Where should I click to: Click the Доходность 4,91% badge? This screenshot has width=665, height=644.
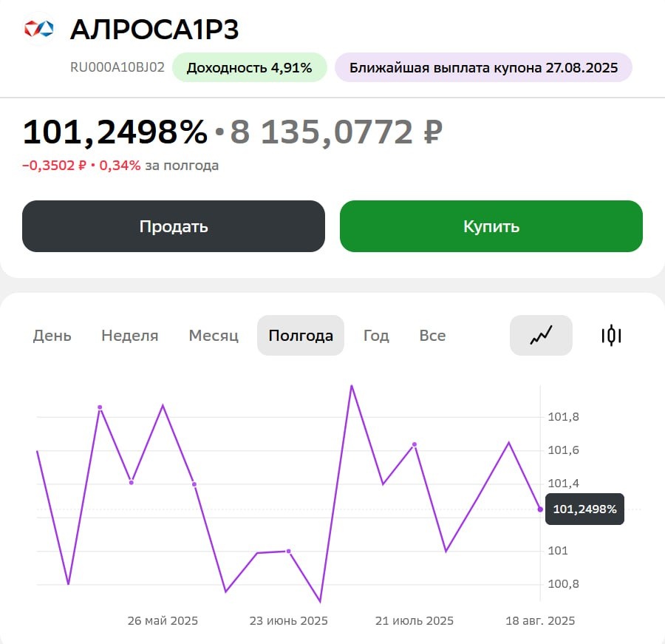pyautogui.click(x=250, y=67)
